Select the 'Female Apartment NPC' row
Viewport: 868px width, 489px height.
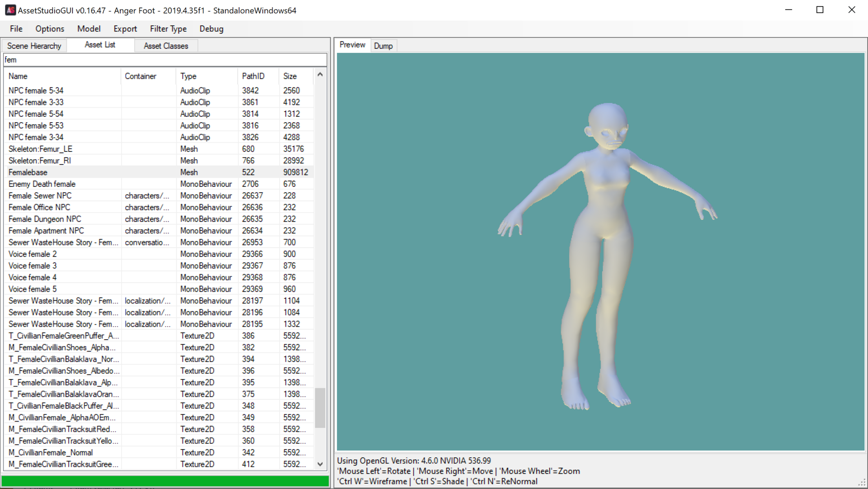coord(159,231)
